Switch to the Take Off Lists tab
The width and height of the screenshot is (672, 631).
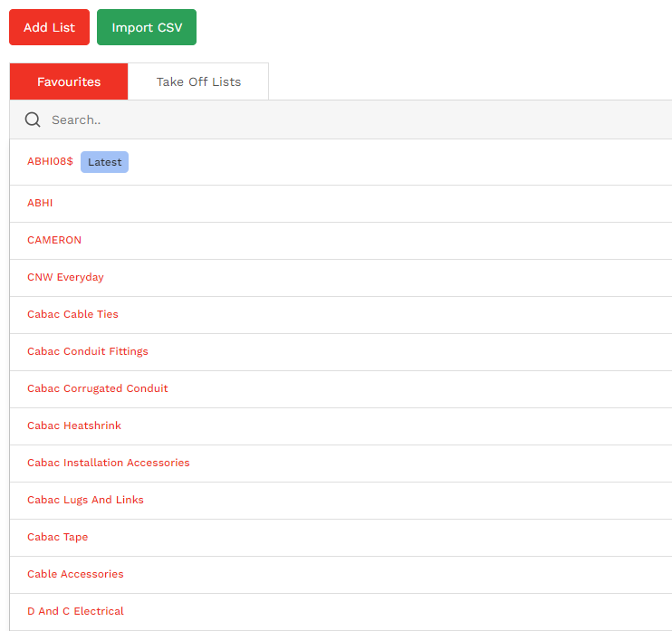click(x=198, y=81)
